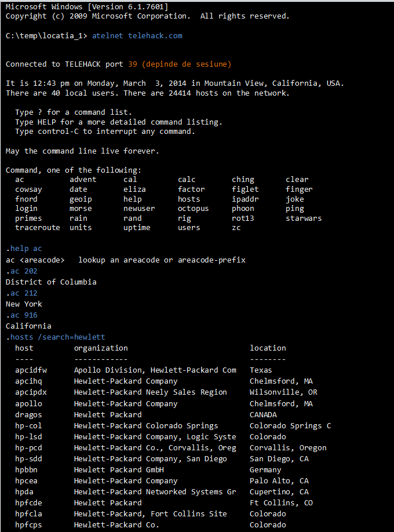Select the 'newuser' command in list
The width and height of the screenshot is (394, 532).
click(x=139, y=209)
